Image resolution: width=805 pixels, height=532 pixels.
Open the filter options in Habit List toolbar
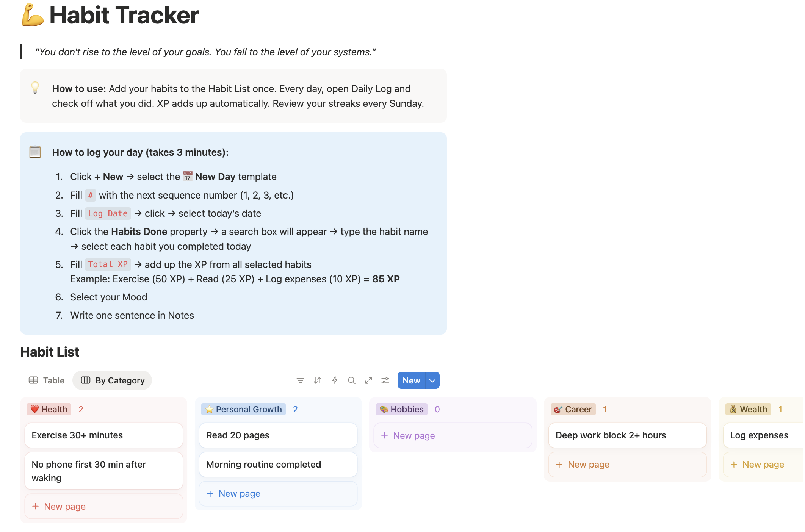click(x=300, y=380)
